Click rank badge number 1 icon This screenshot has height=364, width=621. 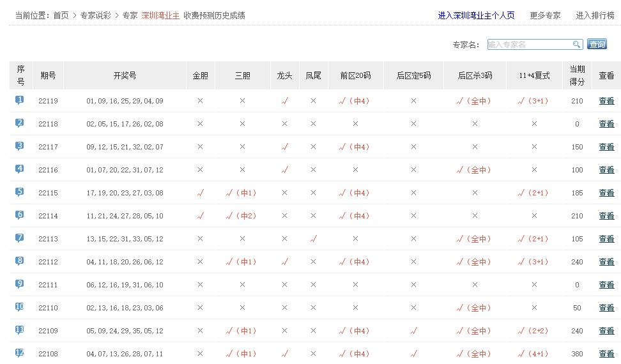tap(20, 100)
